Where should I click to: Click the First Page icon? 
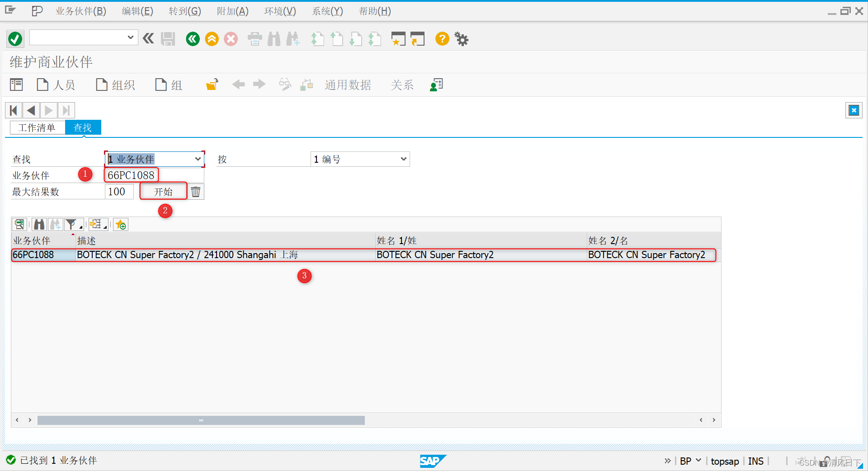pyautogui.click(x=317, y=39)
